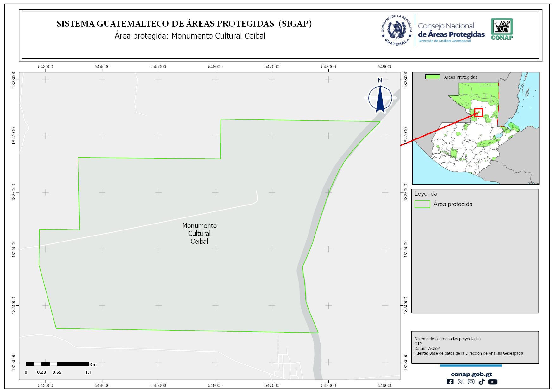This screenshot has height=392, width=555.
Task: Click the north arrow compass symbol
Action: pyautogui.click(x=380, y=97)
